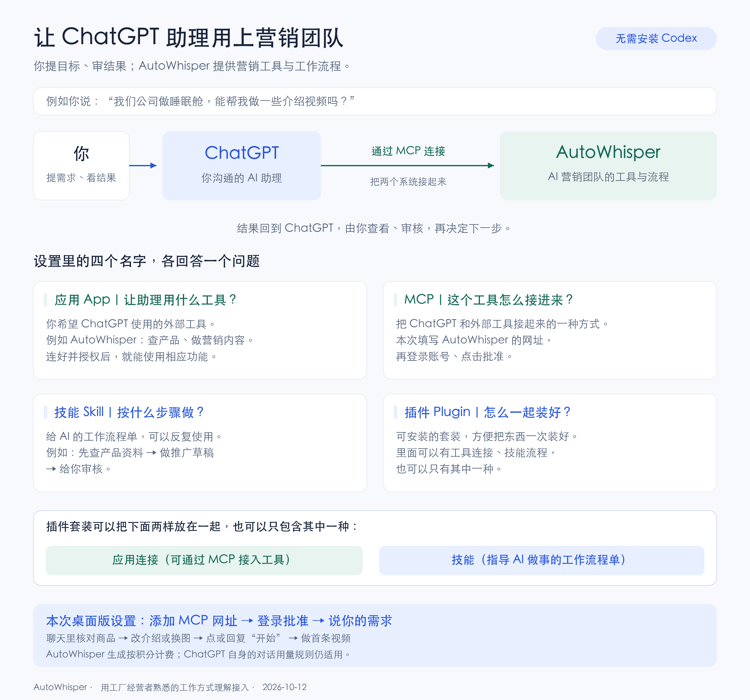
Task: Click the example prompt box about 睡眠舱
Action: tap(375, 101)
